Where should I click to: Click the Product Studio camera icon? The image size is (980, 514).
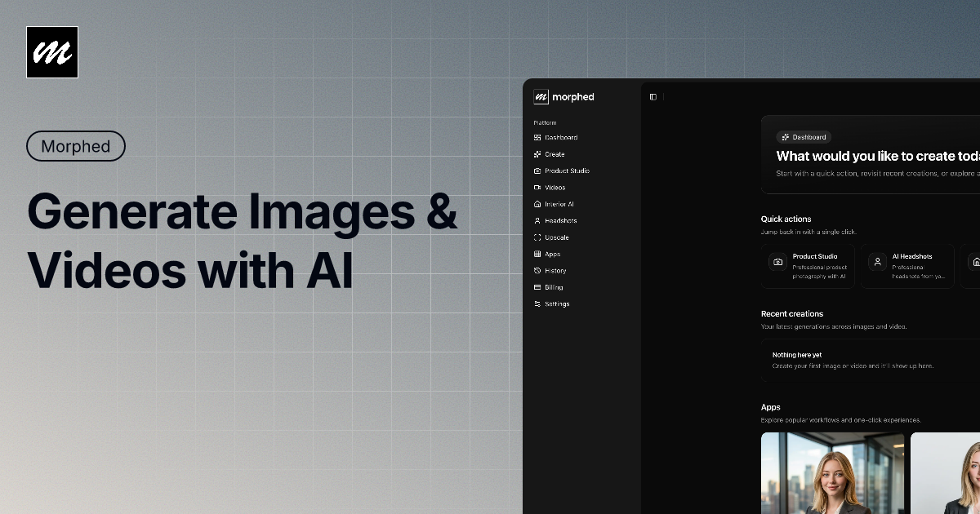point(539,171)
